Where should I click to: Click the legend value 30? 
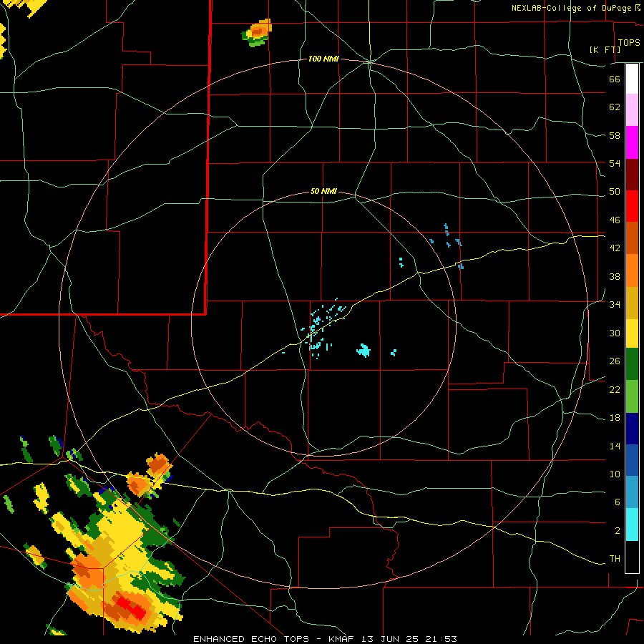click(615, 333)
